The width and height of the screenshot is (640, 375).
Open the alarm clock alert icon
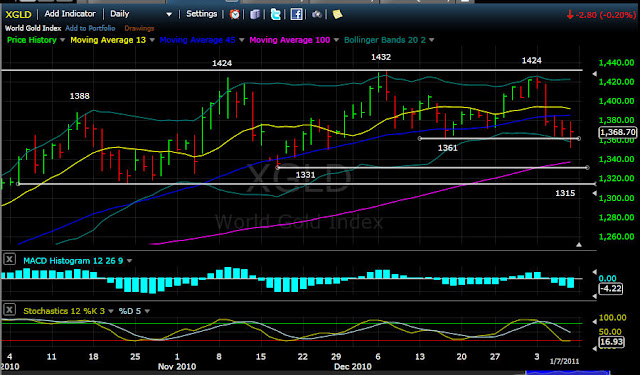(234, 14)
